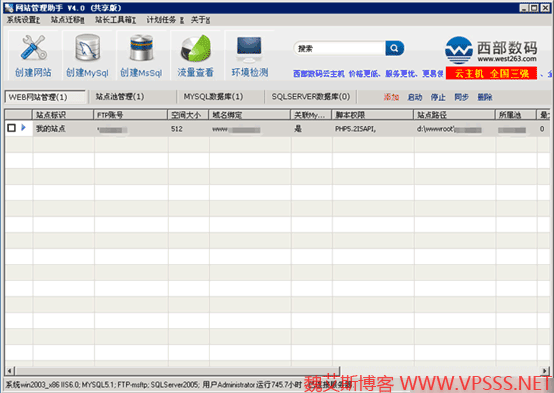Image resolution: width=554 pixels, height=393 pixels.
Task: Open the 站点迁移 menu
Action: point(67,20)
